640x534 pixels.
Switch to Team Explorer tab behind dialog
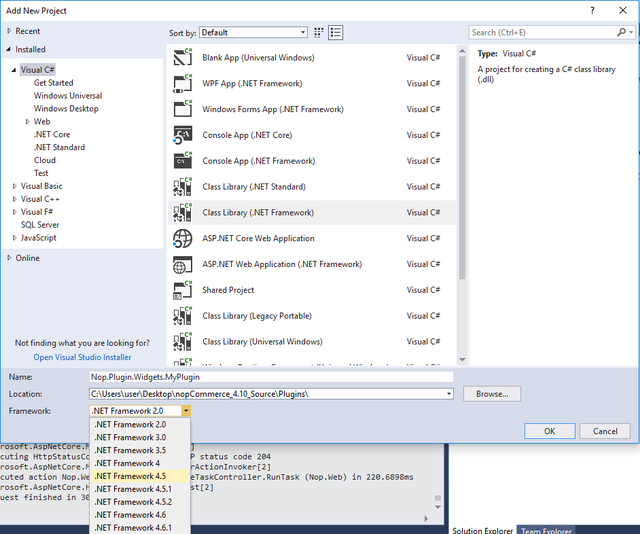coord(546,530)
